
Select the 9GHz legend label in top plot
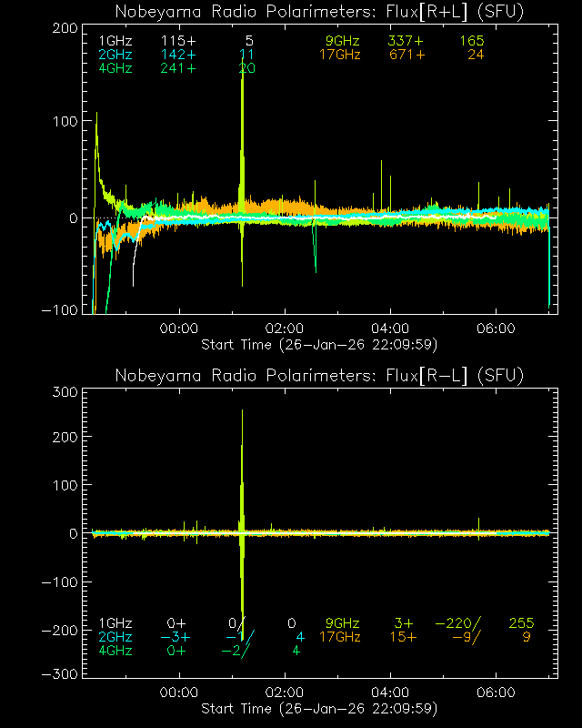(x=342, y=42)
